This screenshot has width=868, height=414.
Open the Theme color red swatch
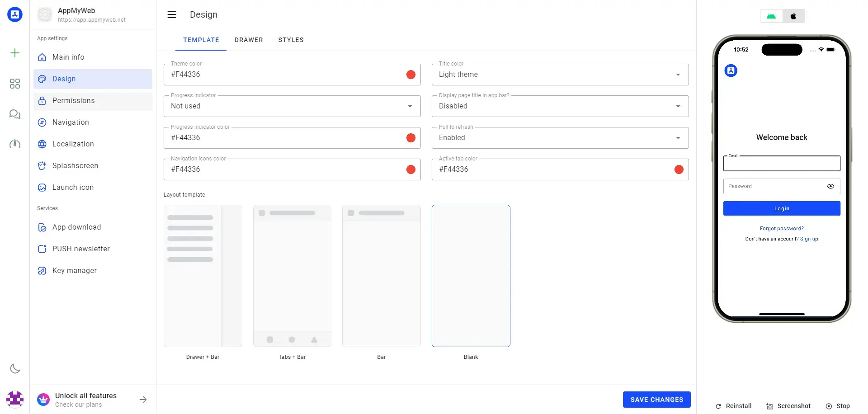pos(410,75)
